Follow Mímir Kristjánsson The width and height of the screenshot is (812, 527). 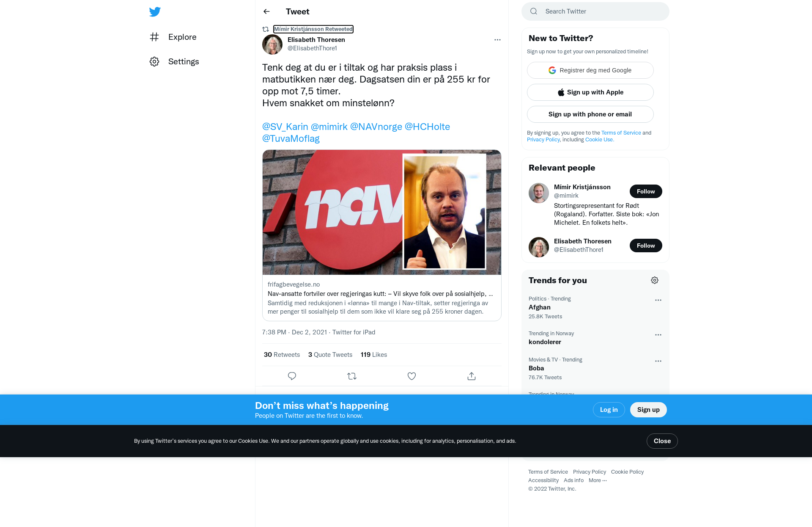coord(646,191)
